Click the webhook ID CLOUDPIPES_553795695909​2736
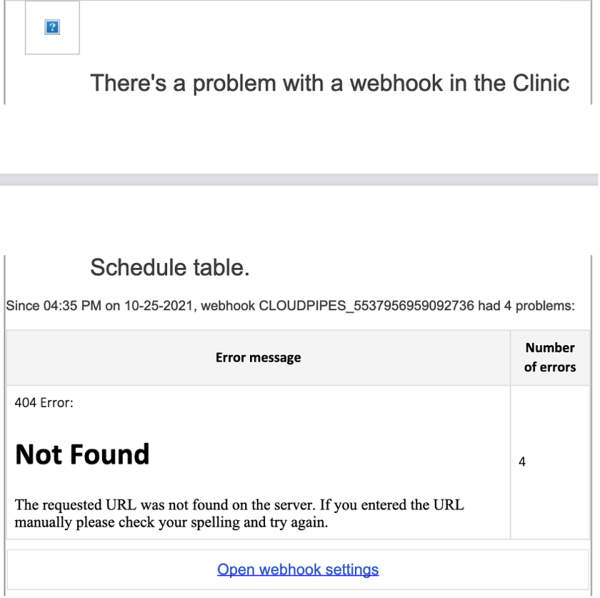 [x=366, y=306]
